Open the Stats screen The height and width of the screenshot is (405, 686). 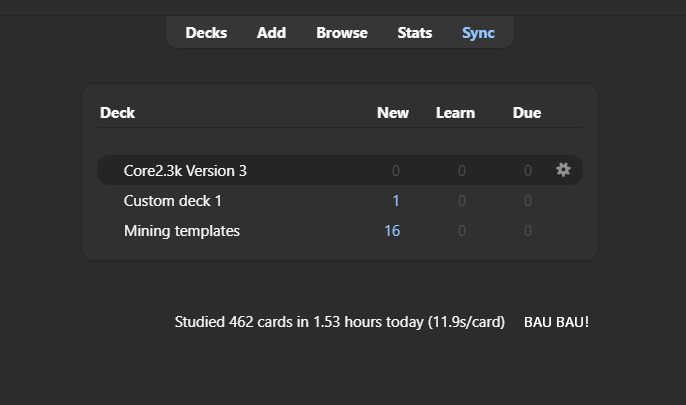coord(415,33)
